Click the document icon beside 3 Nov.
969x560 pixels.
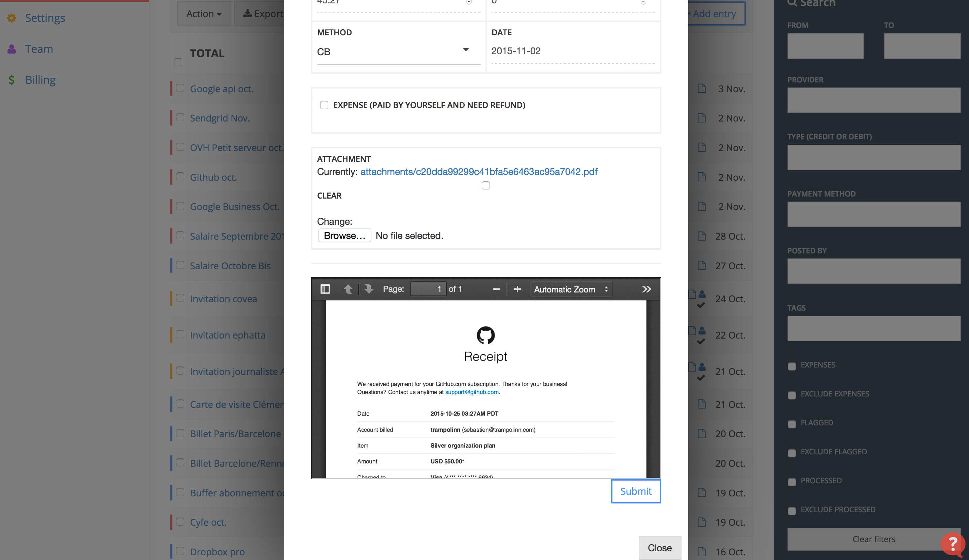[702, 89]
